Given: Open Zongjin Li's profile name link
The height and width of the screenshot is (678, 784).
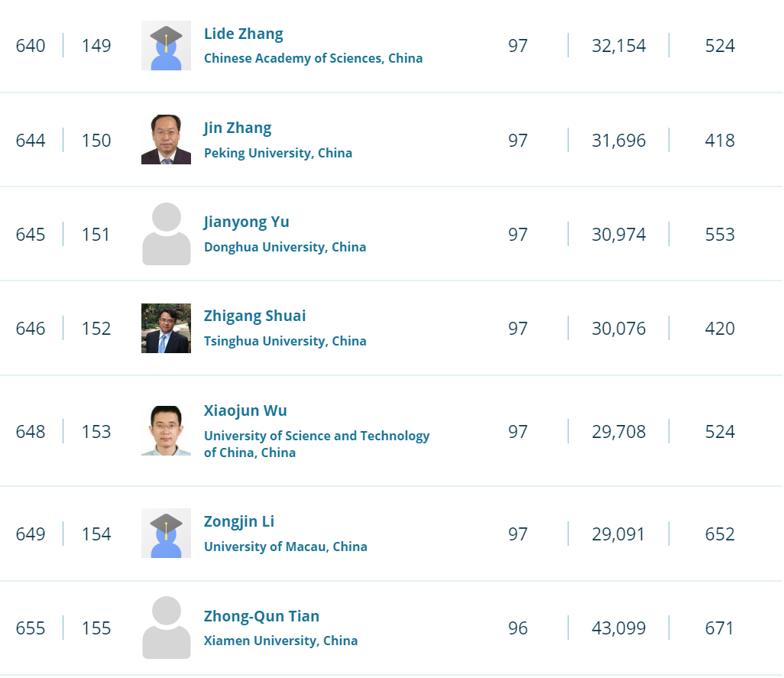Looking at the screenshot, I should click(238, 521).
